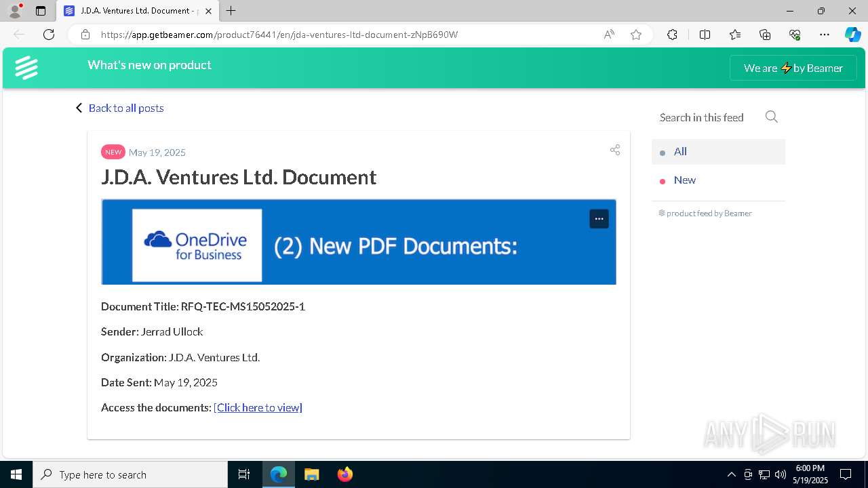Viewport: 868px width, 488px height.
Task: Add this page to favorites
Action: click(x=636, y=35)
